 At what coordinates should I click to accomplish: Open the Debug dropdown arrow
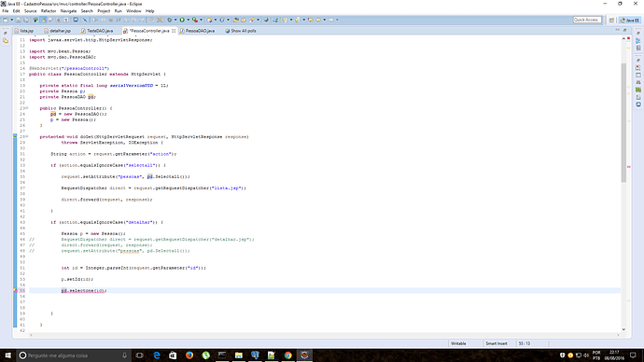(x=175, y=20)
